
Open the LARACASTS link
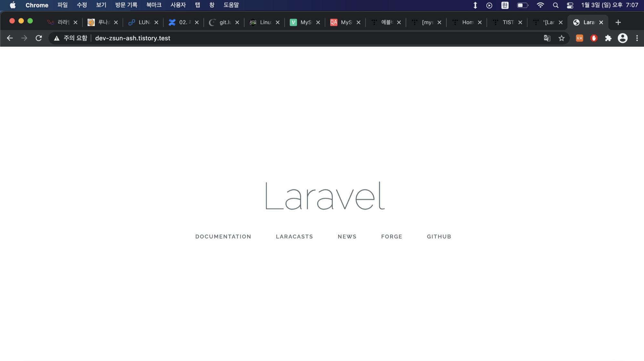294,237
